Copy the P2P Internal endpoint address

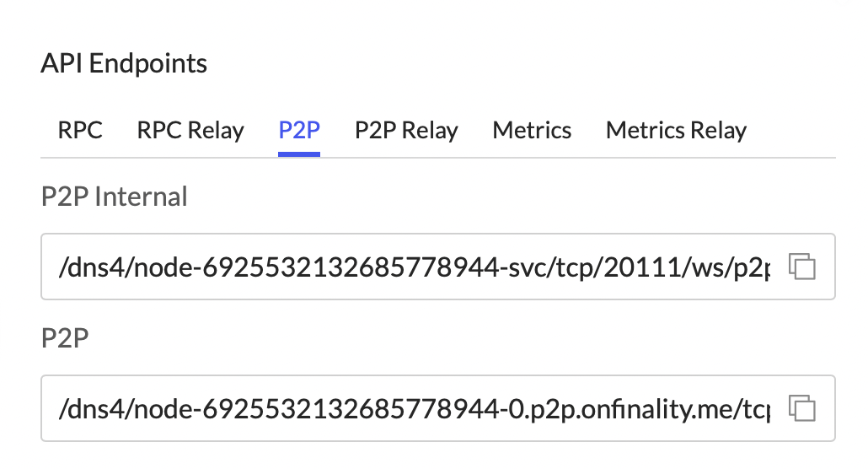[x=802, y=267]
